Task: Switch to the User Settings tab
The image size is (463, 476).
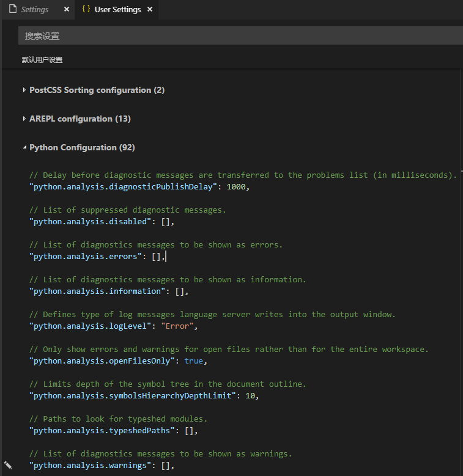Action: (x=117, y=10)
